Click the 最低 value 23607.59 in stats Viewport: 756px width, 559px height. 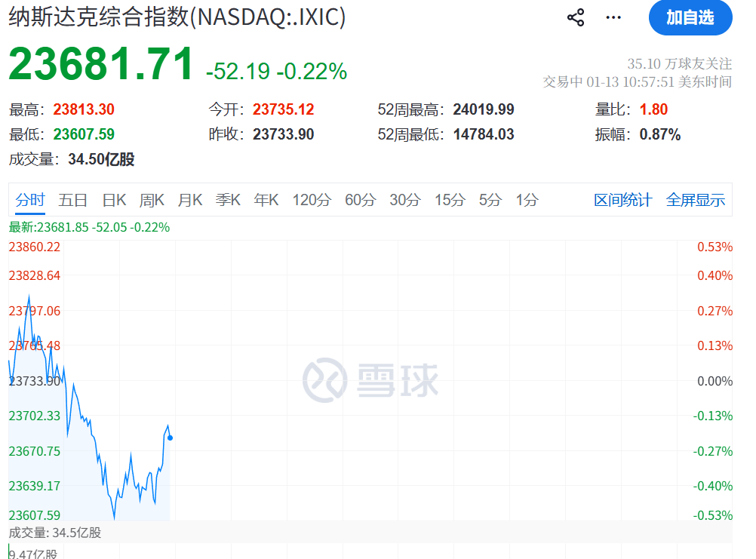point(84,134)
